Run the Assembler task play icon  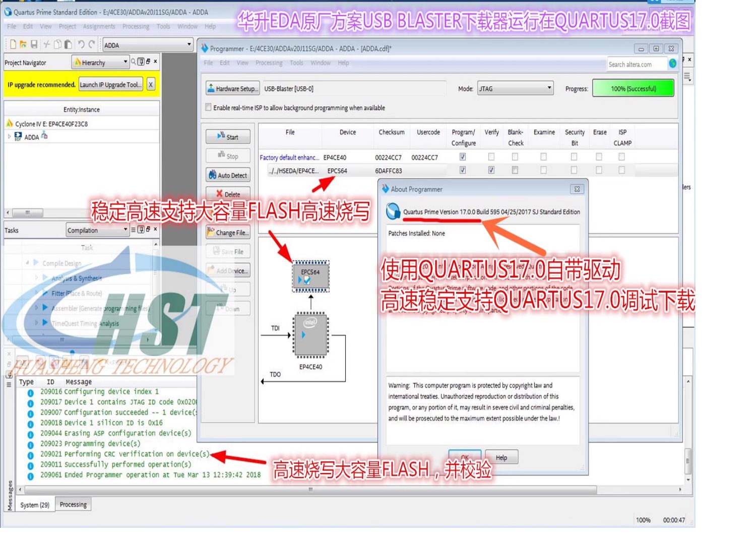pos(45,307)
